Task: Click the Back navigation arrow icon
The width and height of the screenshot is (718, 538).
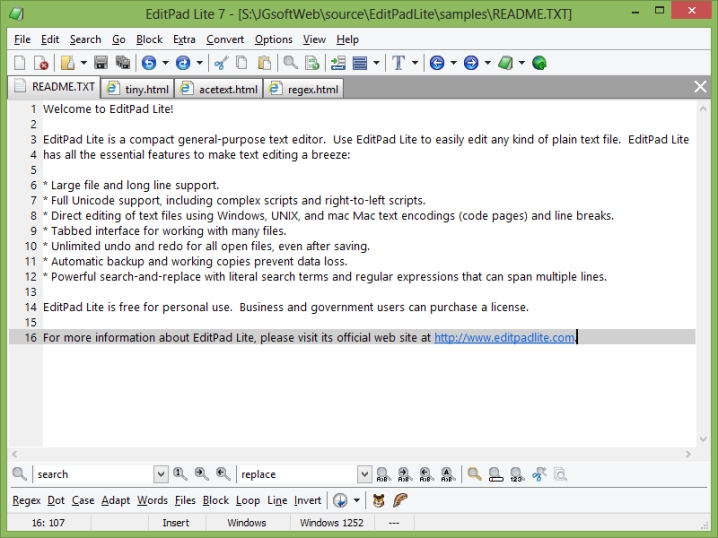Action: 437,63
